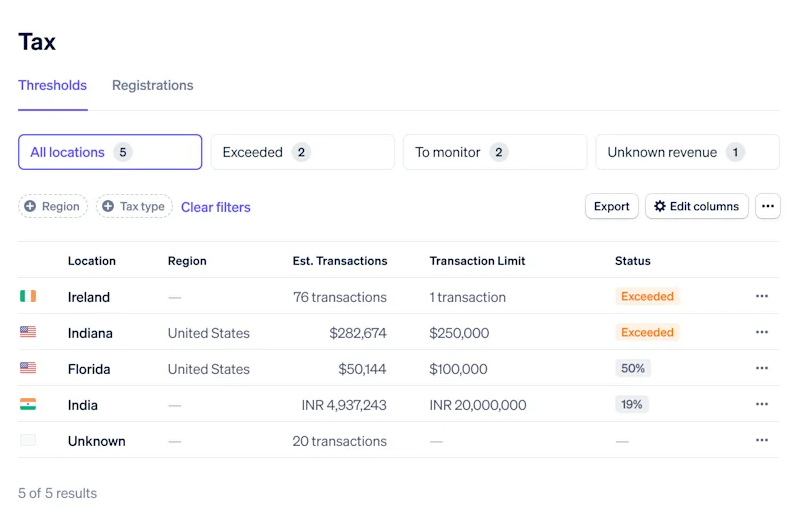Screen dimensions: 797x530
Task: Open row actions for Unknown location
Action: click(761, 441)
